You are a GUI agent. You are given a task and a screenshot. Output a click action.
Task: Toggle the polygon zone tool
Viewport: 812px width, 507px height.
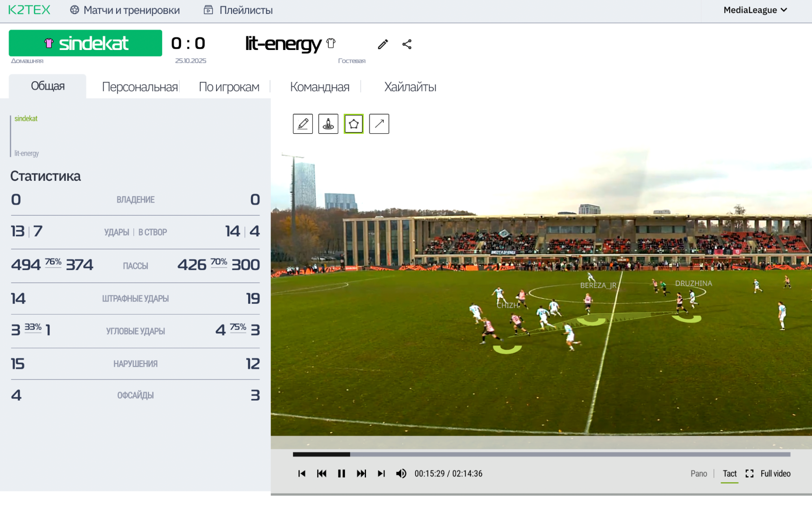pos(353,124)
